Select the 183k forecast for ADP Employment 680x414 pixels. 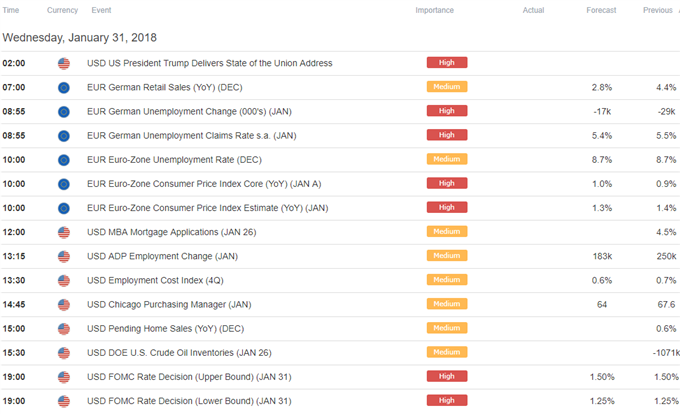602,256
